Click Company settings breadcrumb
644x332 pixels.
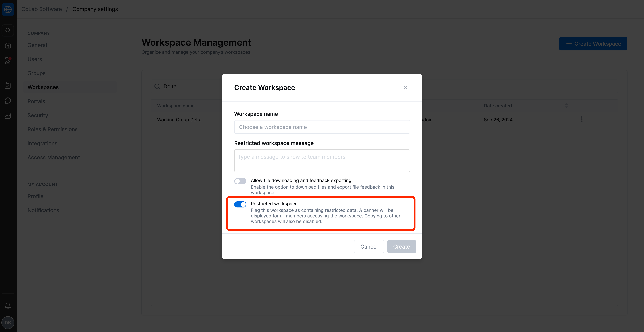[95, 9]
